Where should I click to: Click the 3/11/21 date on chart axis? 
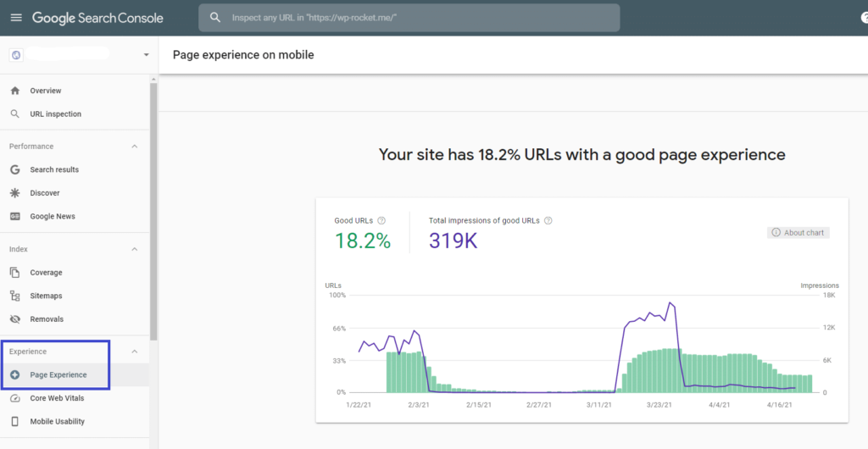pos(599,405)
